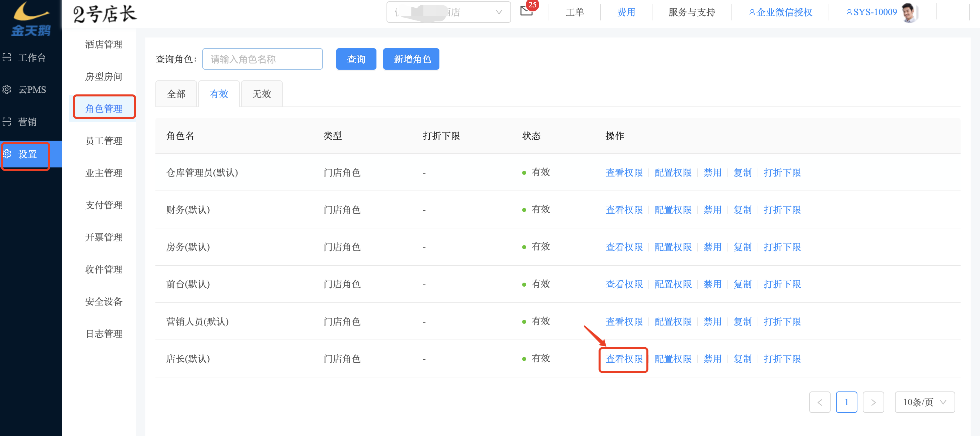Viewport: 980px width, 436px height.
Task: Open 房型房间 submenu item
Action: pos(103,76)
